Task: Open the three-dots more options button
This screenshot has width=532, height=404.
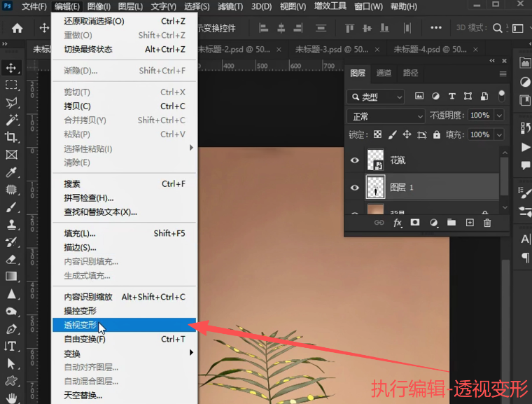Action: (x=436, y=27)
